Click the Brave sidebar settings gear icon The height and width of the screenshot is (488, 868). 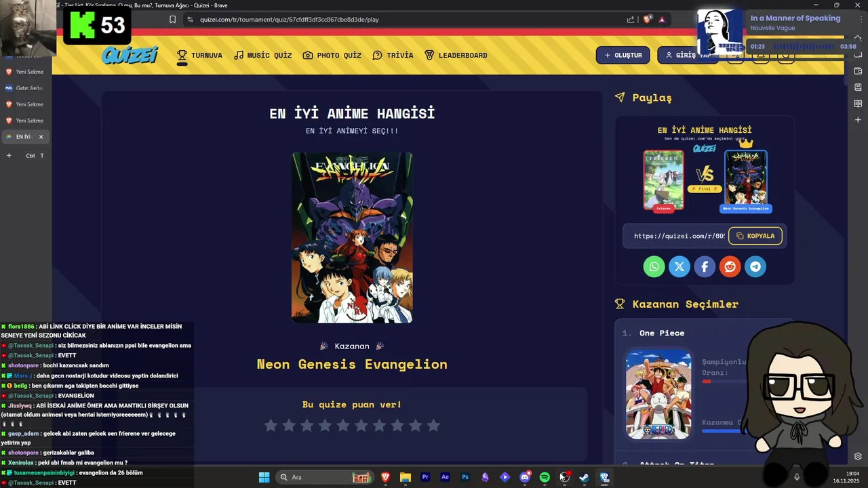[858, 456]
